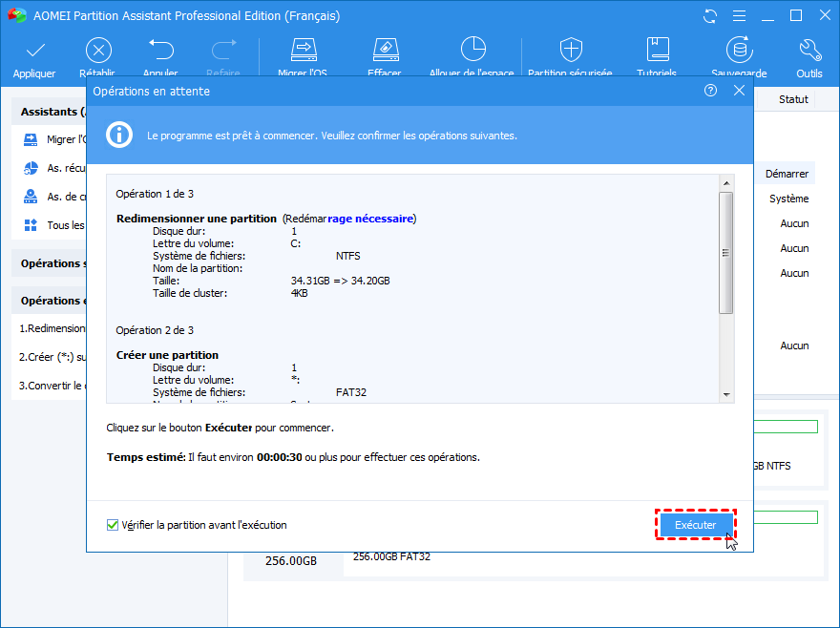Click the 'Redimensionner une partition' title

(x=196, y=219)
